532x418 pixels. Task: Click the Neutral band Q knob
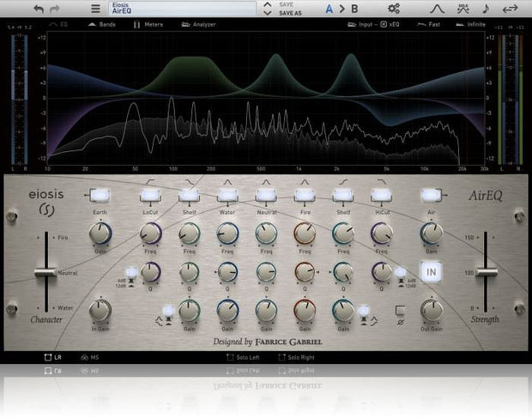(x=266, y=272)
